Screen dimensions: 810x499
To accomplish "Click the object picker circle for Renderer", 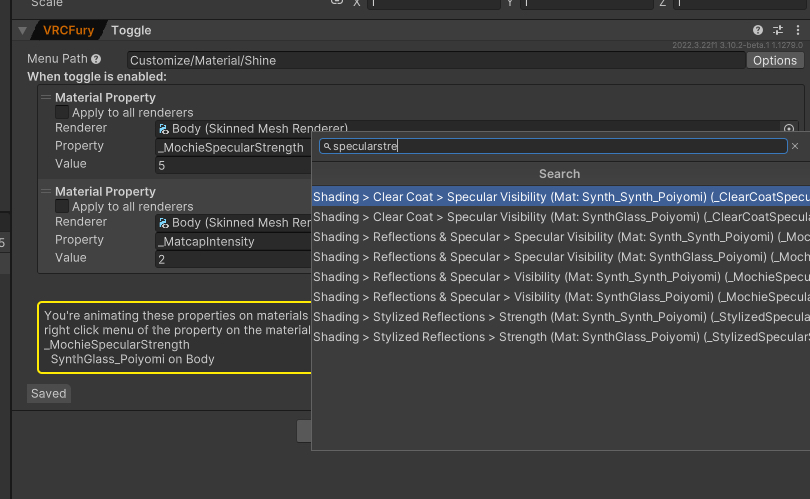I will (x=788, y=129).
